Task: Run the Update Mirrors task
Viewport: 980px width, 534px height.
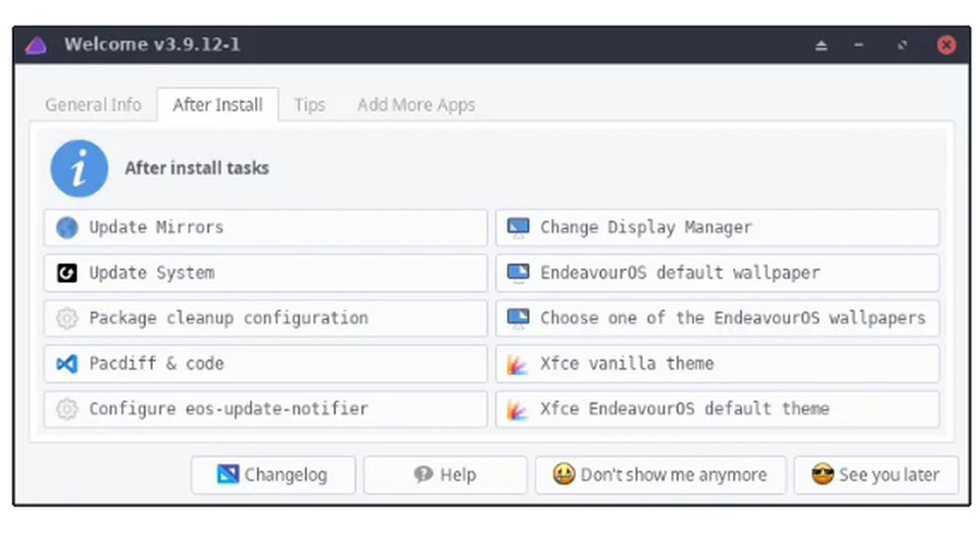Action: pos(266,227)
